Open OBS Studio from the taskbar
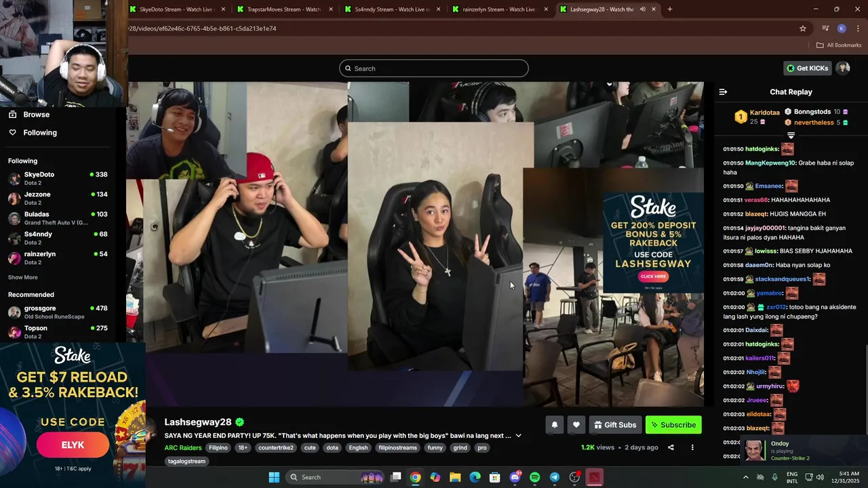 [x=574, y=477]
